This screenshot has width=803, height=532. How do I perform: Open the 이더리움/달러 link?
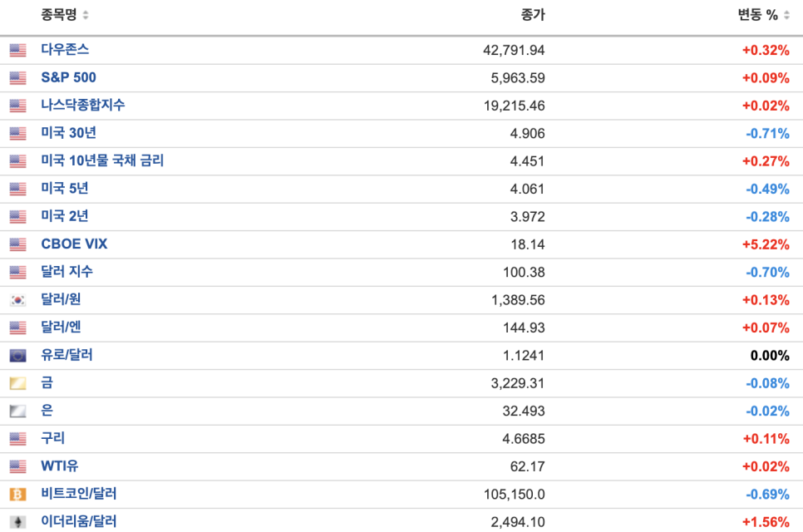point(79,520)
